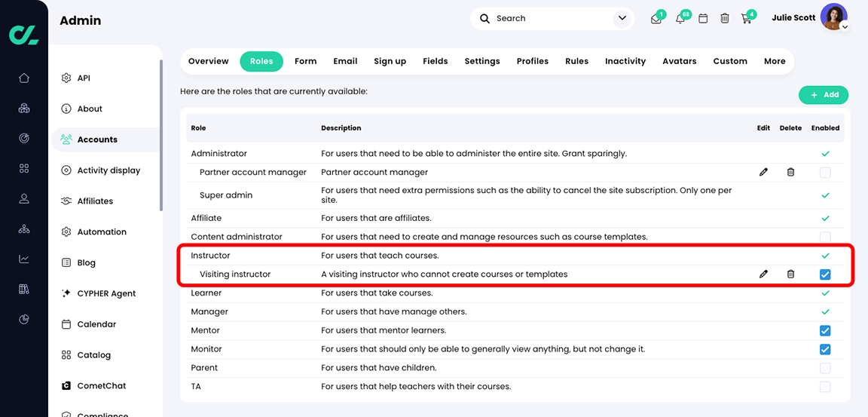Viewport: 868px width, 417px height.
Task: Click the magnifier icon in search bar
Action: click(x=485, y=19)
